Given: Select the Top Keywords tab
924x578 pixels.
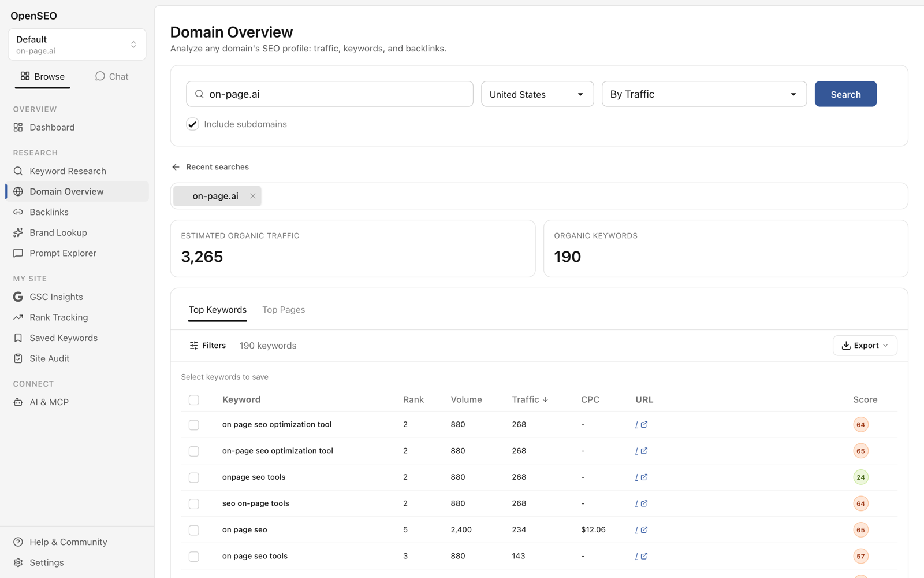Looking at the screenshot, I should 218,310.
